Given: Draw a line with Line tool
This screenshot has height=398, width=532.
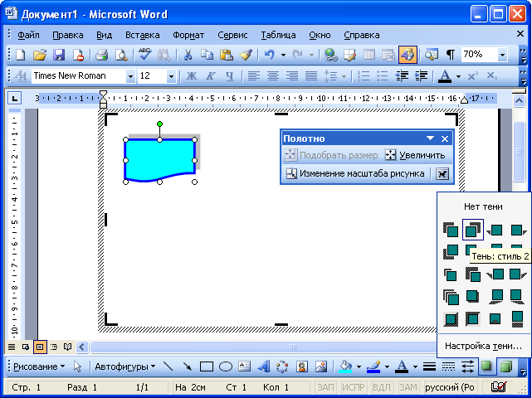Looking at the screenshot, I should [168, 366].
